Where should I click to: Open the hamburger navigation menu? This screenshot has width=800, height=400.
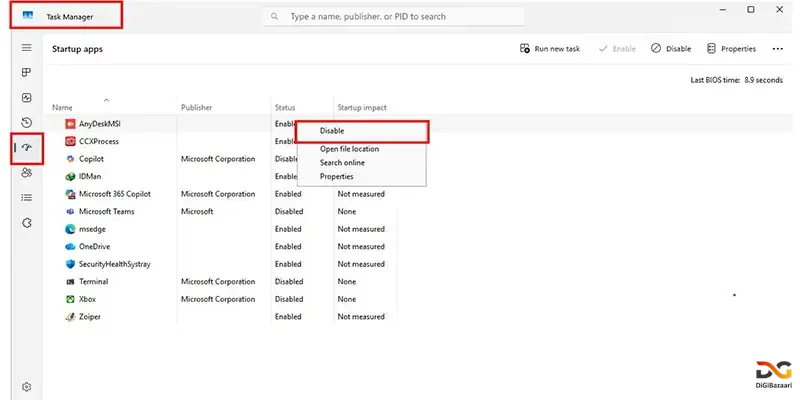27,47
